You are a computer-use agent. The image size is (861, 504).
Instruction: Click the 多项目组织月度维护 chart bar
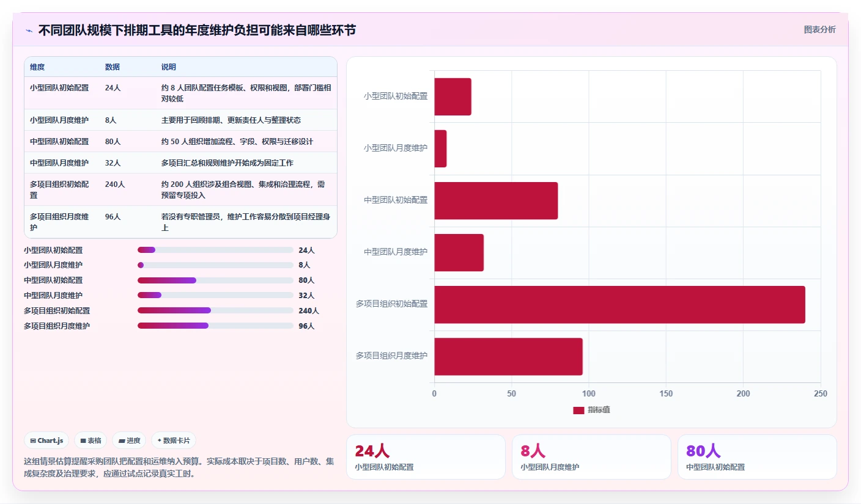coord(508,356)
